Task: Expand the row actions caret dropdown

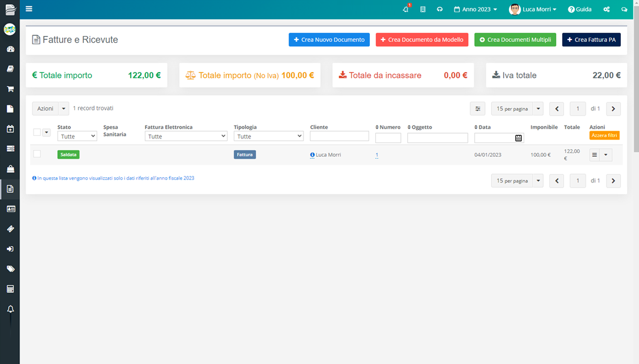Action: click(x=606, y=155)
